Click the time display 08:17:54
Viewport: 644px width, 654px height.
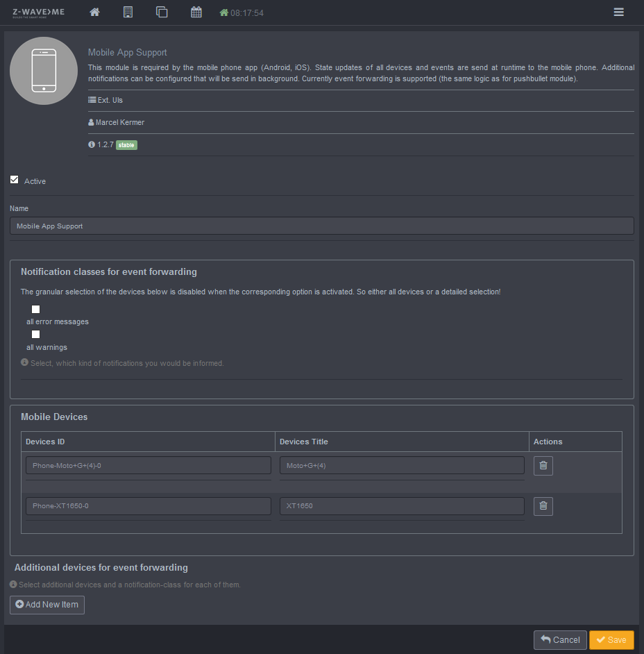[247, 13]
